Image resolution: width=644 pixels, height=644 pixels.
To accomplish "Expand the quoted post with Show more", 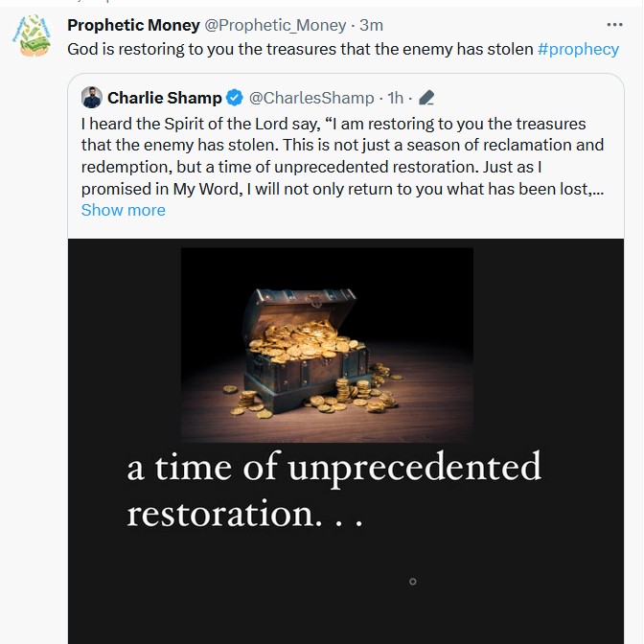I will pos(123,210).
